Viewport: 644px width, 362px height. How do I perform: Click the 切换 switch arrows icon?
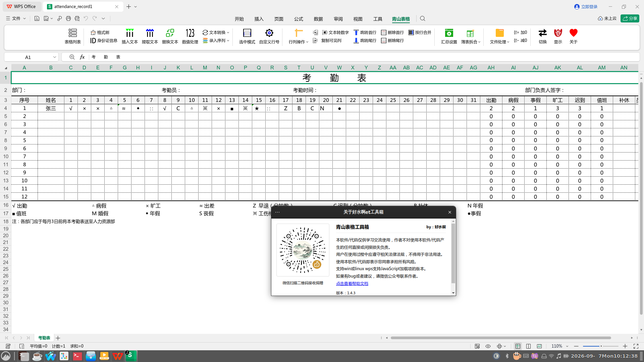tap(542, 33)
